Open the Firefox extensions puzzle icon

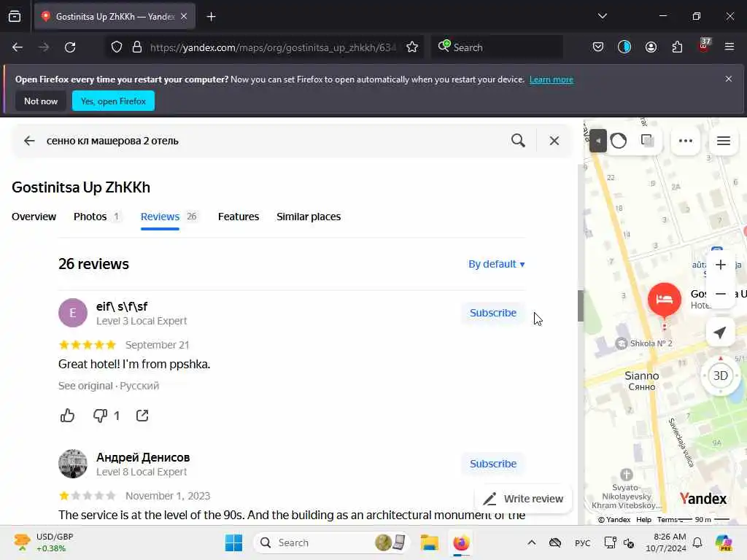(677, 47)
